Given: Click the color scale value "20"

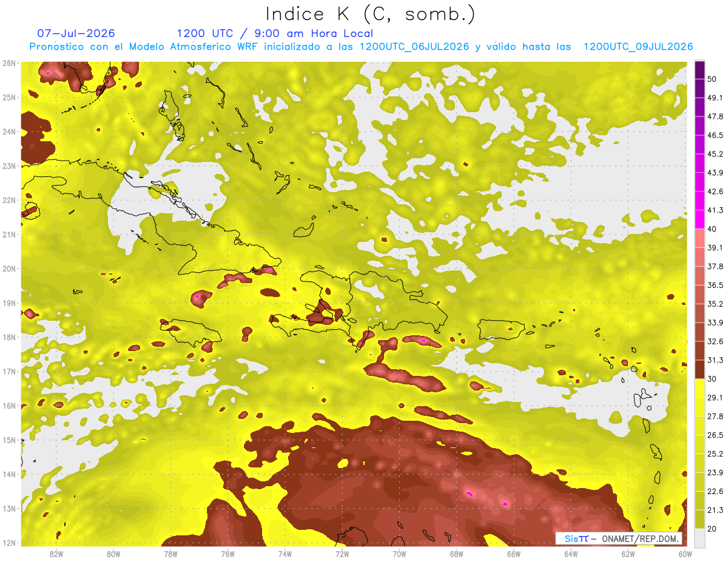Looking at the screenshot, I should 713,529.
